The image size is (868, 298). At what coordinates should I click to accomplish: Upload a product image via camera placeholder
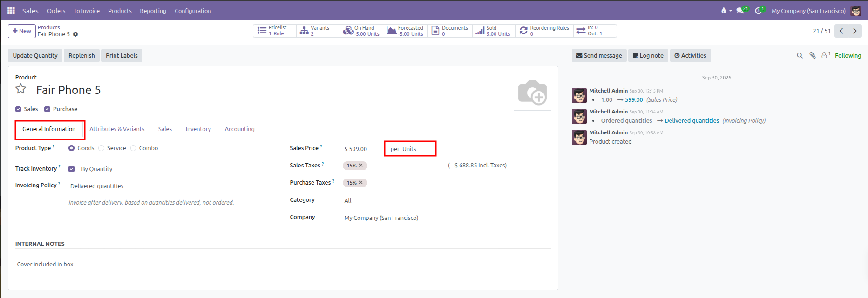tap(532, 92)
